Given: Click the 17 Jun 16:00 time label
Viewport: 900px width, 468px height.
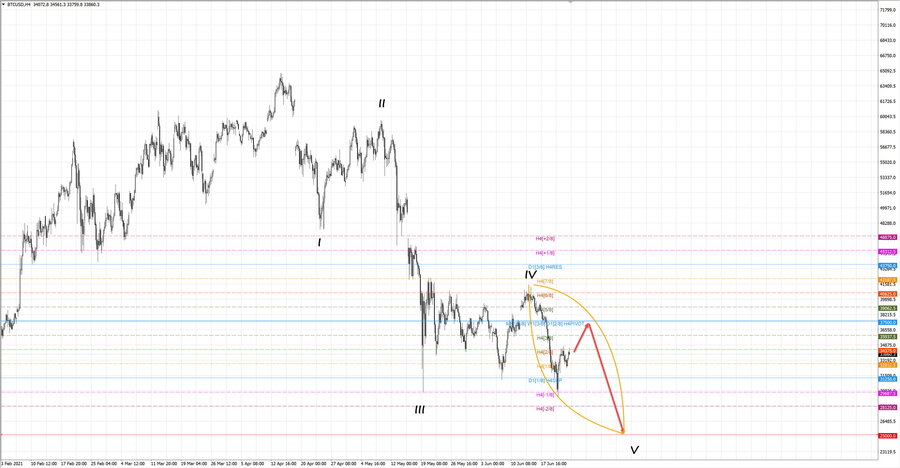Looking at the screenshot, I should (x=554, y=463).
